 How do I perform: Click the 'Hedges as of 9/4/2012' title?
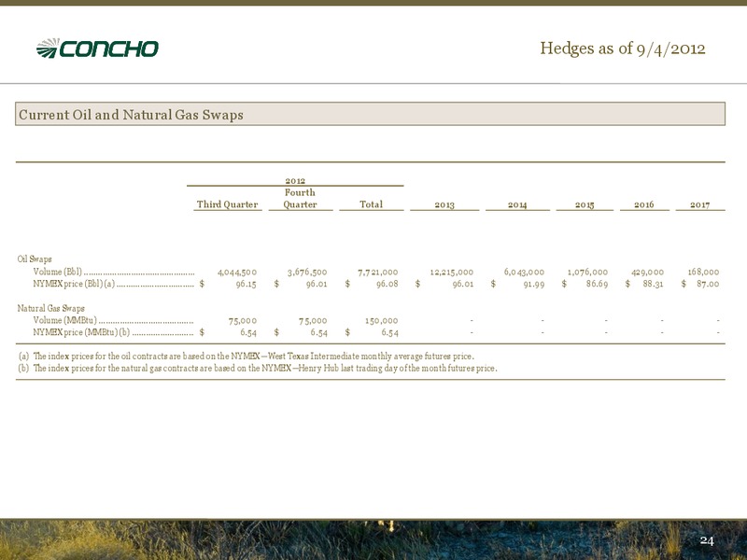(622, 49)
